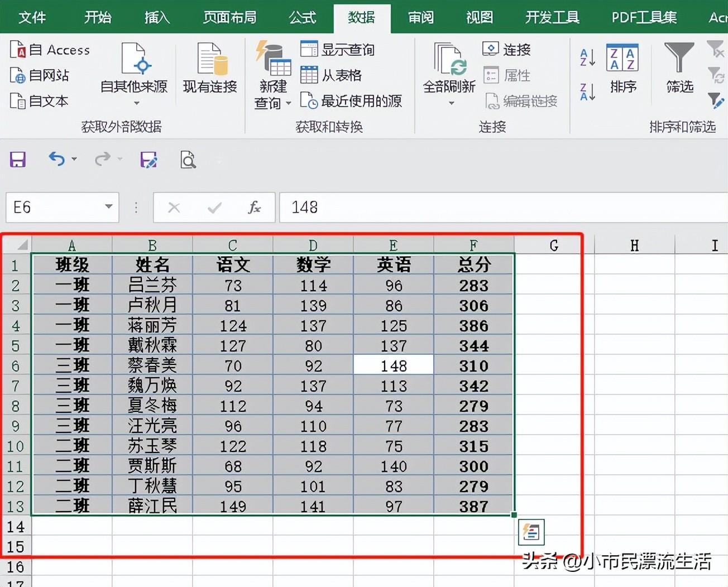Open 文件 file tab
This screenshot has width=728, height=587.
(32, 17)
